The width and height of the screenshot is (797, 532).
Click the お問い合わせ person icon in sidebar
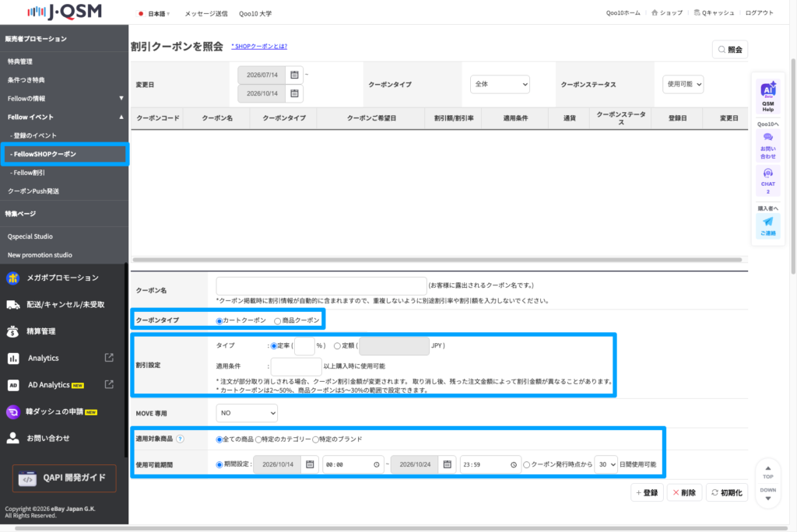coord(12,438)
